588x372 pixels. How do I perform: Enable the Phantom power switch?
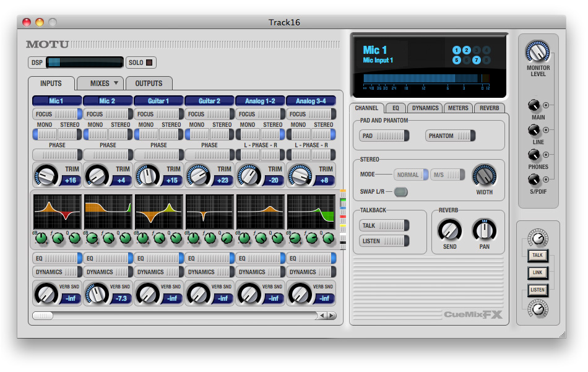click(x=451, y=136)
